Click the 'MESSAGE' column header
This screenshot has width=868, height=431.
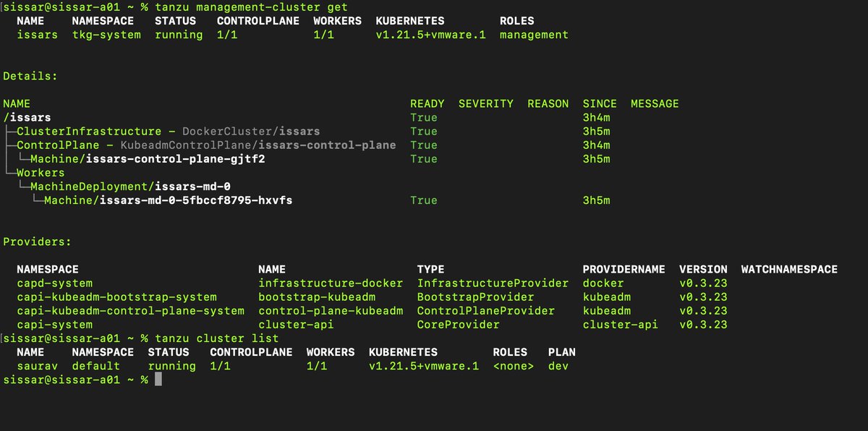pyautogui.click(x=655, y=103)
